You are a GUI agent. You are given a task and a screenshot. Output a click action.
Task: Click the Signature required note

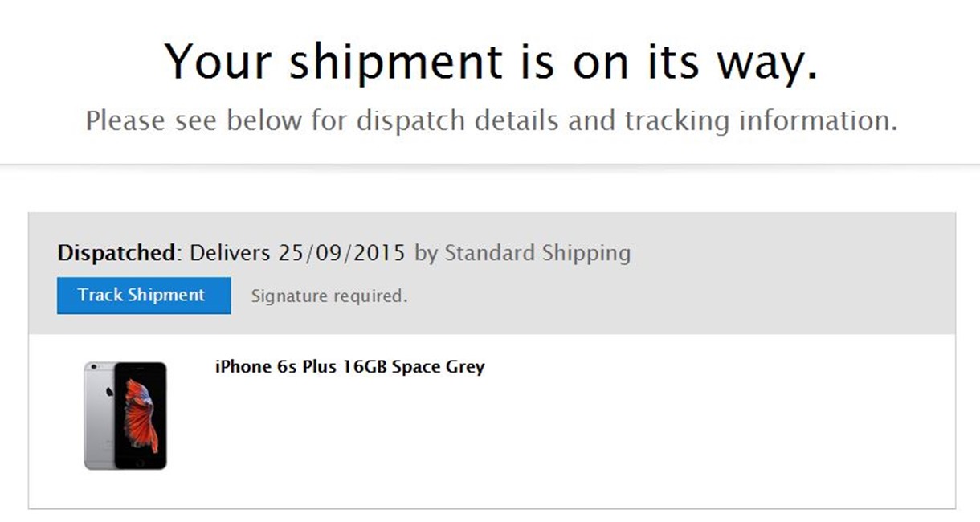(x=329, y=296)
